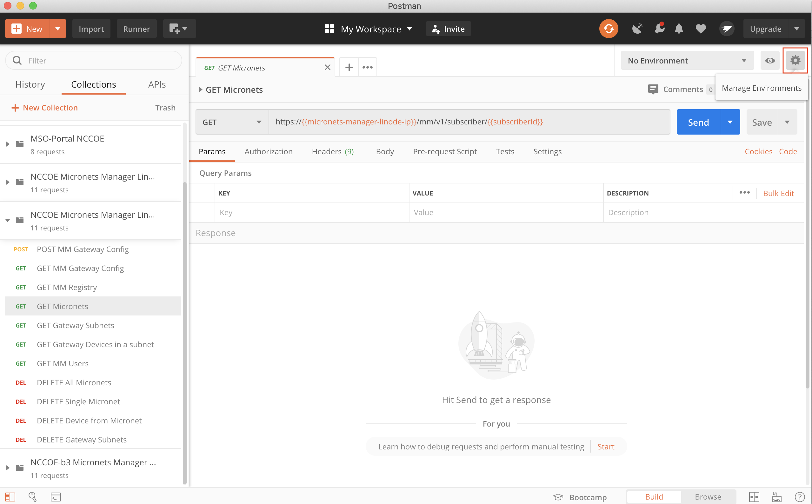The width and height of the screenshot is (812, 504).
Task: Expand GET Micronets request description
Action: [201, 89]
